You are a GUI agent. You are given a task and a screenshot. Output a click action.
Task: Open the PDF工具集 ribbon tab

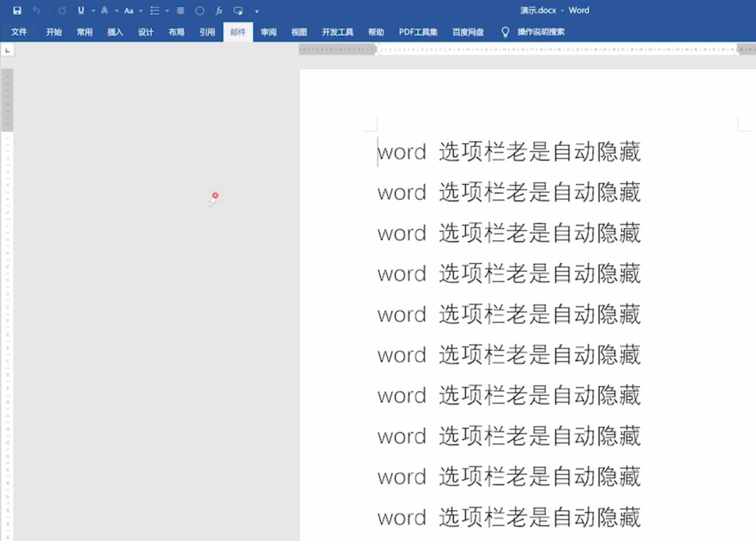tap(418, 32)
